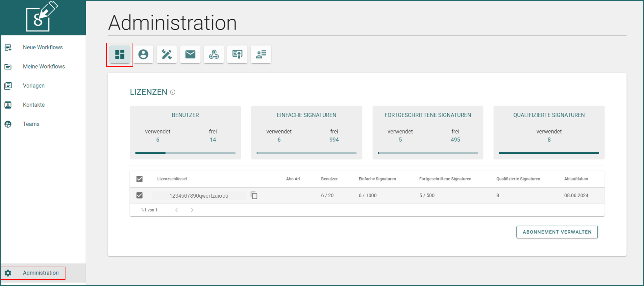
Task: Open the email settings envelope icon
Action: point(190,55)
